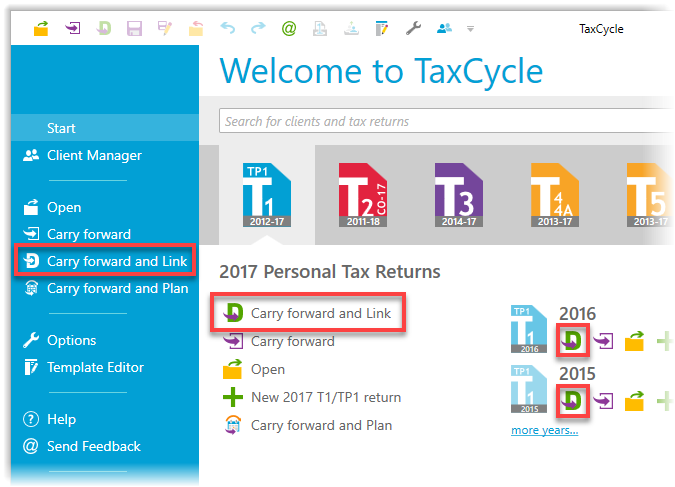
Task: Click Open in the 2017 Personal Tax Returns list
Action: click(254, 369)
